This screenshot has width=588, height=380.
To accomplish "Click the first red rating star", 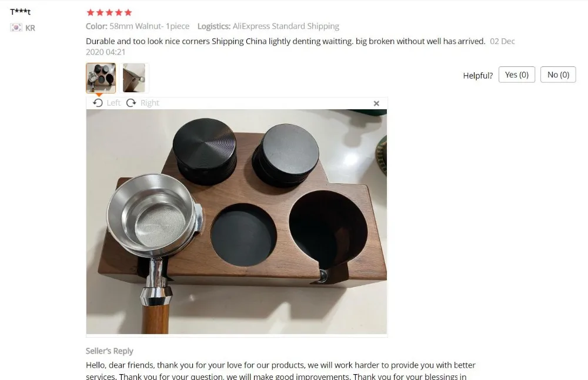I will coord(91,12).
